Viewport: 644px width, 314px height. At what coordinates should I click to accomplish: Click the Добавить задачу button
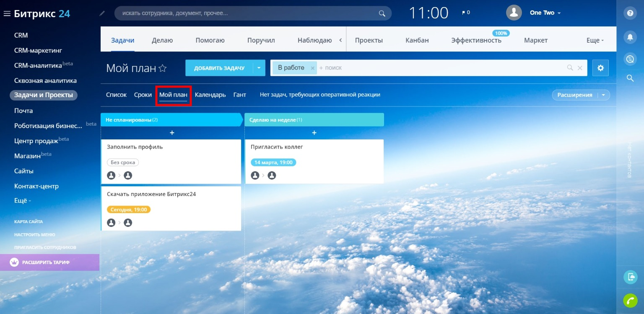219,68
